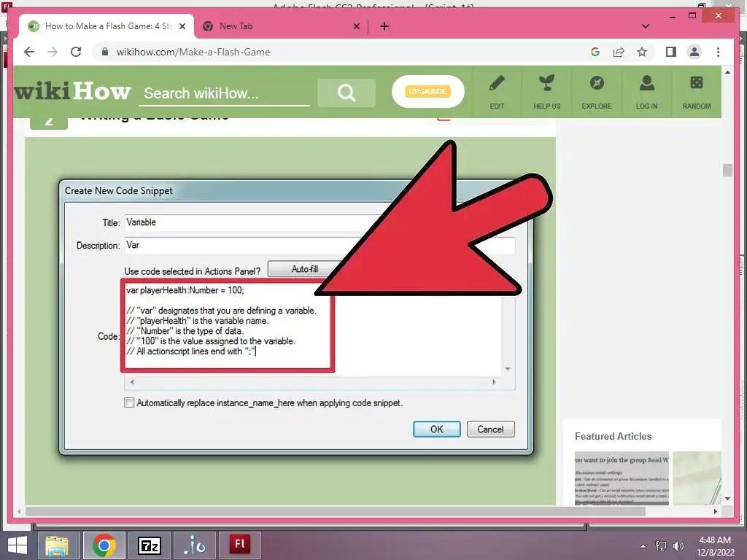Screen dimensions: 747x560
Task: Click the page horizontal scrollbar
Action: (336, 511)
